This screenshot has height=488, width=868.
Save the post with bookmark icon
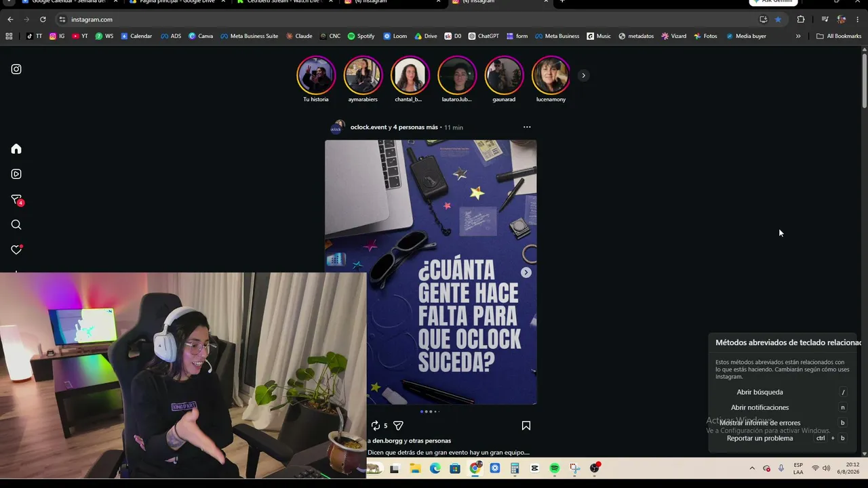(x=526, y=426)
